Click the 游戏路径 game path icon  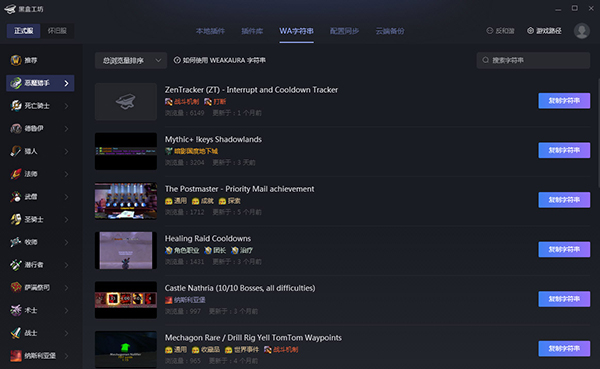coord(530,31)
